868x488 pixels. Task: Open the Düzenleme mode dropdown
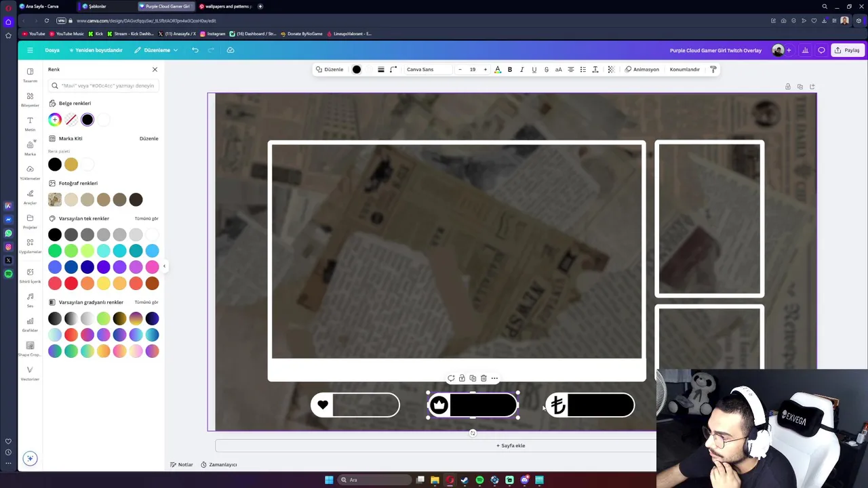pyautogui.click(x=157, y=50)
